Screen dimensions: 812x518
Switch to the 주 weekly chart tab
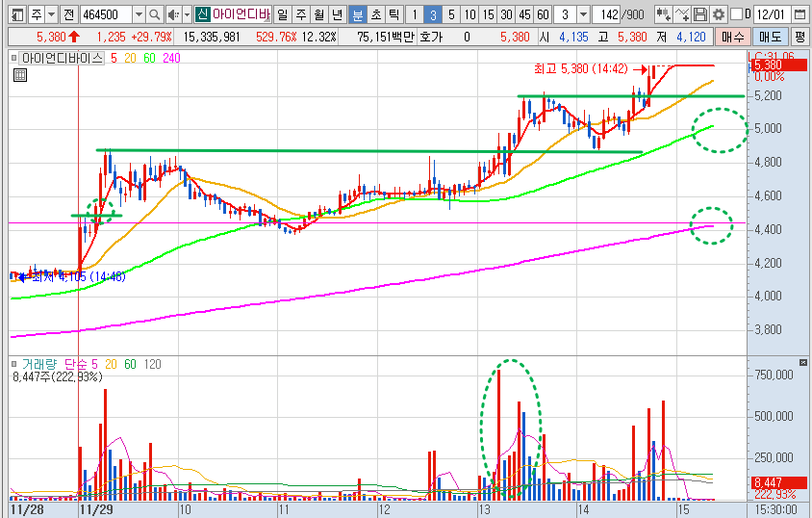point(301,14)
